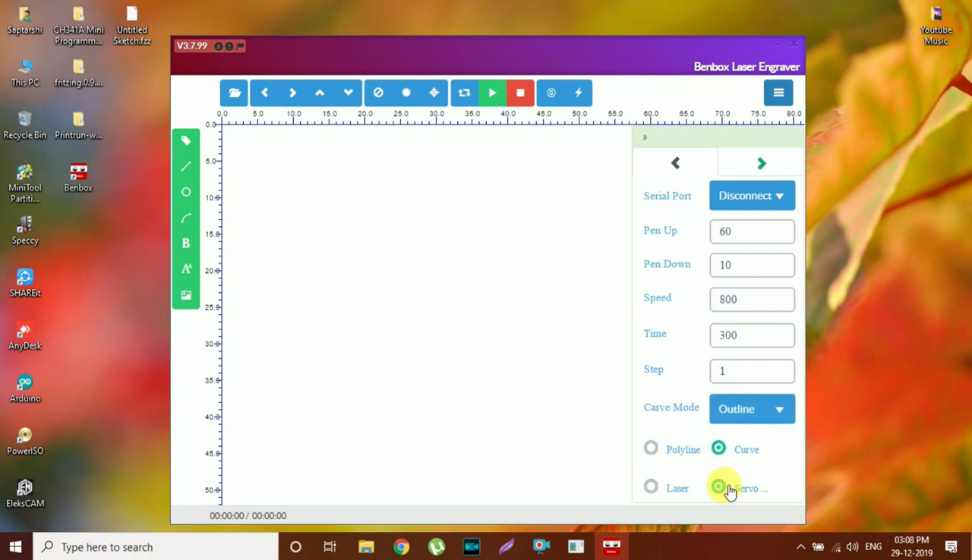Move the laser left with the left arrow

tap(264, 93)
